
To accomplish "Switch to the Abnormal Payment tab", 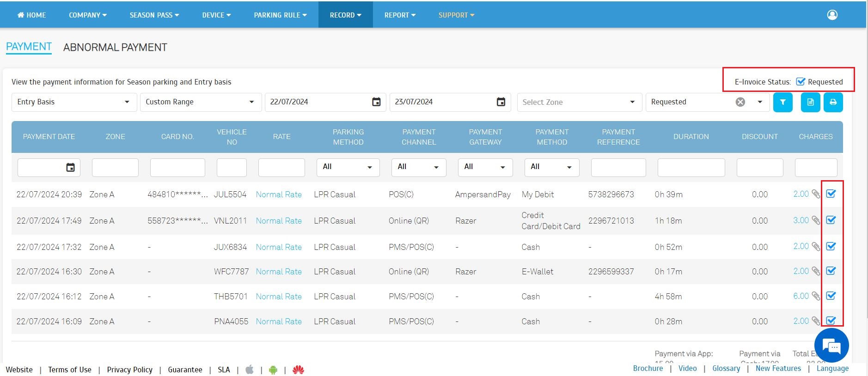I will (x=115, y=47).
